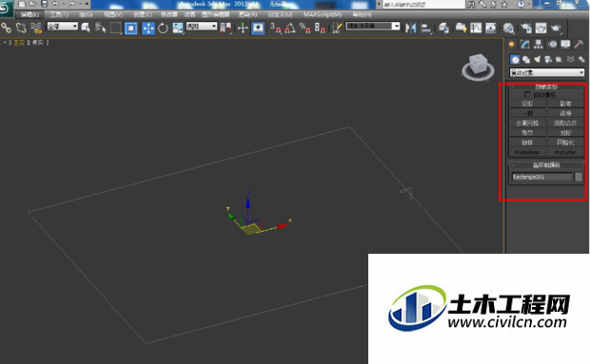The width and height of the screenshot is (590, 364).
Task: Switch to the Modify command panel tab
Action: point(525,45)
